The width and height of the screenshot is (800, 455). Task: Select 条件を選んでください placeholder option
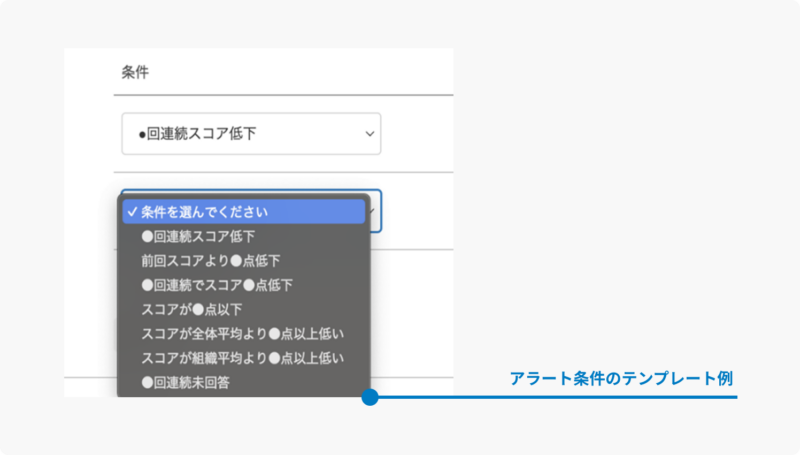coord(244,212)
